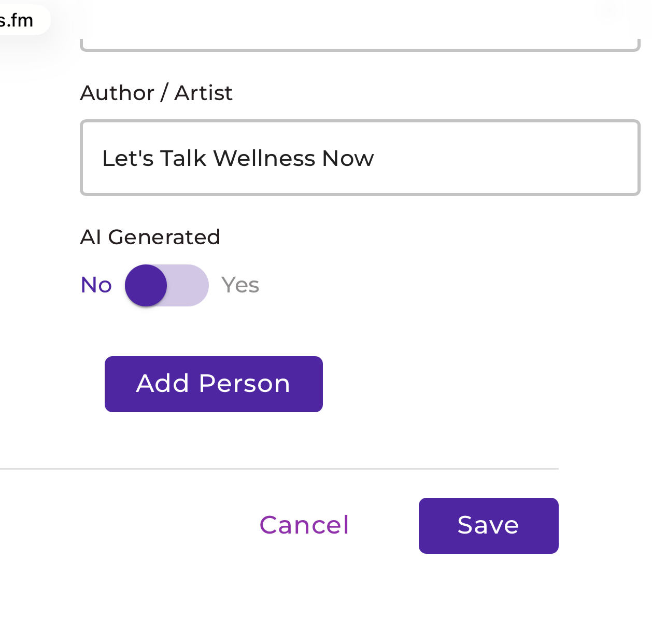Click the divider area above Cancel and Save
The width and height of the screenshot is (652, 644).
point(280,469)
